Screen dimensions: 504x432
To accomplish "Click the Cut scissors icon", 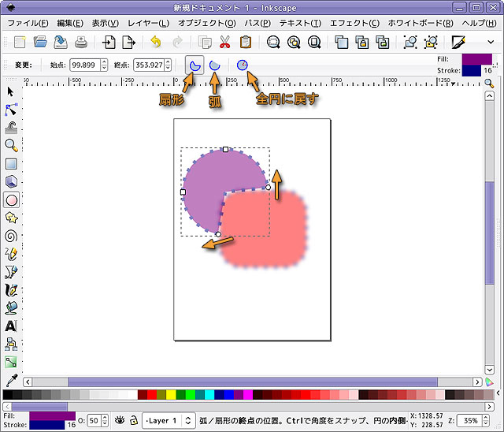I will click(225, 43).
